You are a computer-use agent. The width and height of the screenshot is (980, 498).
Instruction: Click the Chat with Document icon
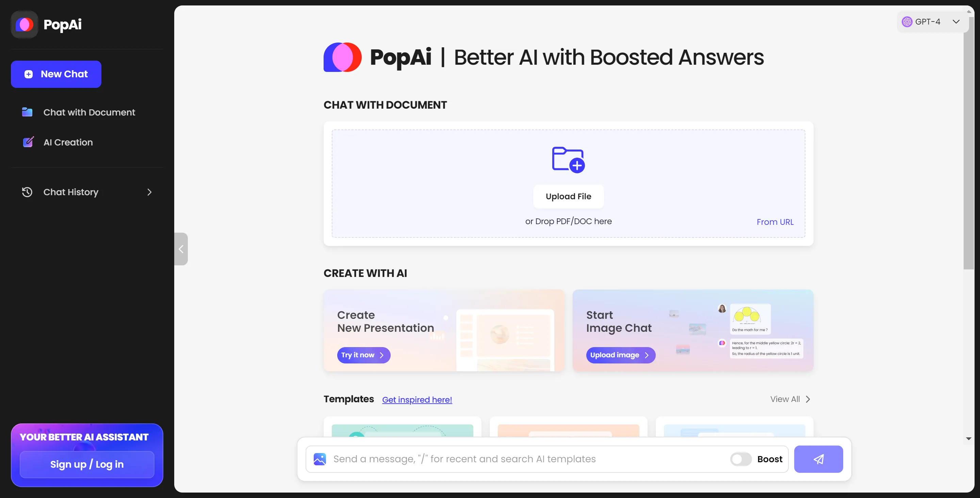tap(27, 112)
